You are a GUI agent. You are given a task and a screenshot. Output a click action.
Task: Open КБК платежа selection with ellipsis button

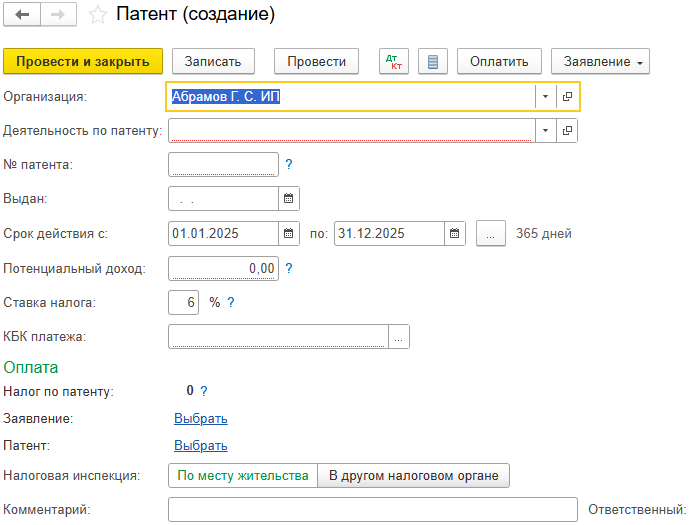pyautogui.click(x=399, y=337)
